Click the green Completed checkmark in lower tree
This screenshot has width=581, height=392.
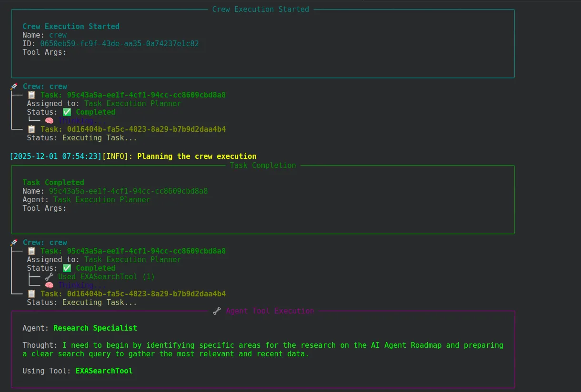67,268
